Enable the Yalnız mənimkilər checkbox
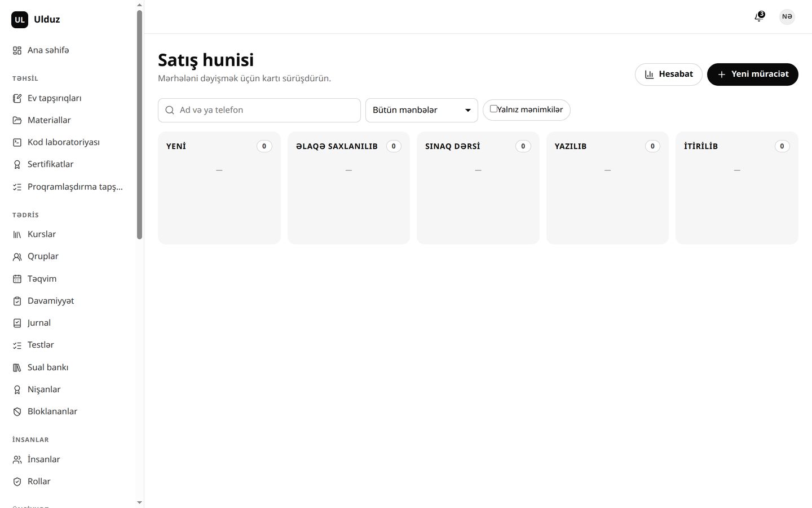 [x=493, y=109]
